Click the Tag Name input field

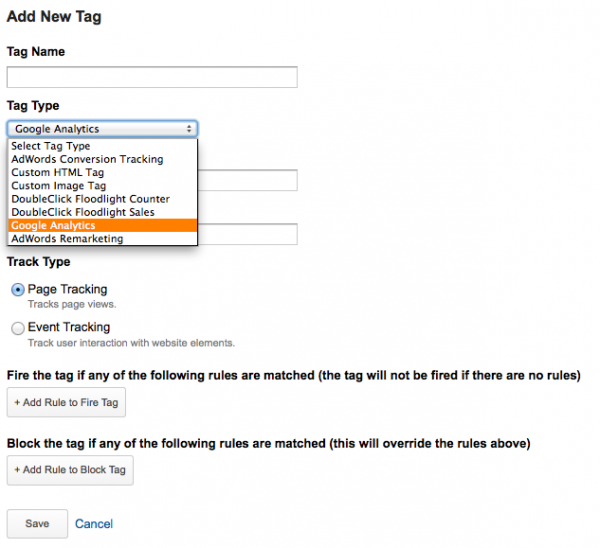[x=152, y=77]
